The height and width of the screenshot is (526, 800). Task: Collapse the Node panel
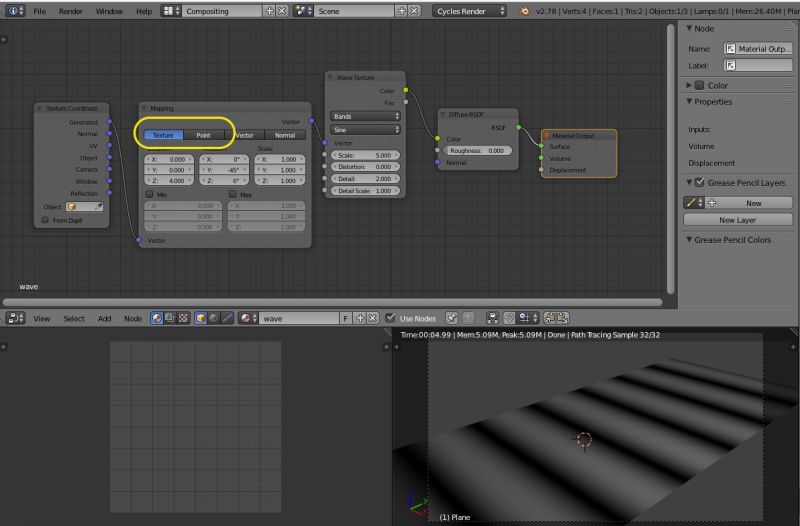click(689, 28)
